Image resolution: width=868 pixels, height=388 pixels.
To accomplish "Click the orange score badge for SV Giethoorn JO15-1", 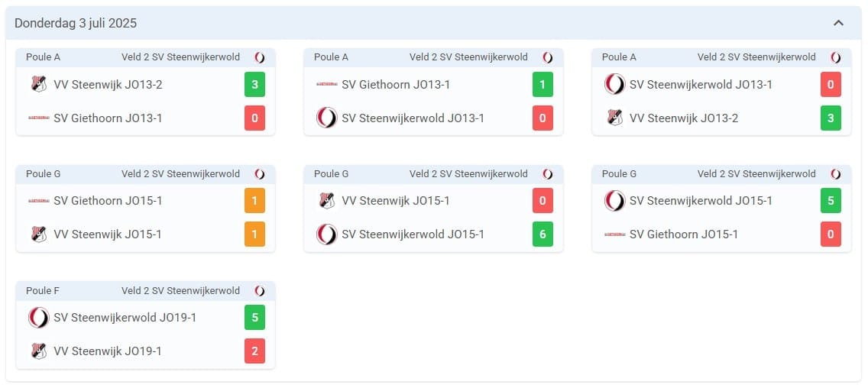I will [x=254, y=200].
